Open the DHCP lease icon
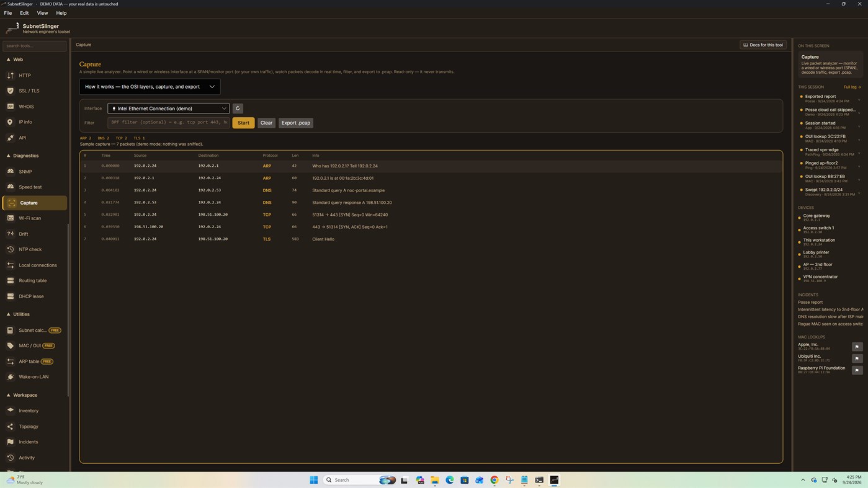This screenshot has width=868, height=488. click(11, 296)
